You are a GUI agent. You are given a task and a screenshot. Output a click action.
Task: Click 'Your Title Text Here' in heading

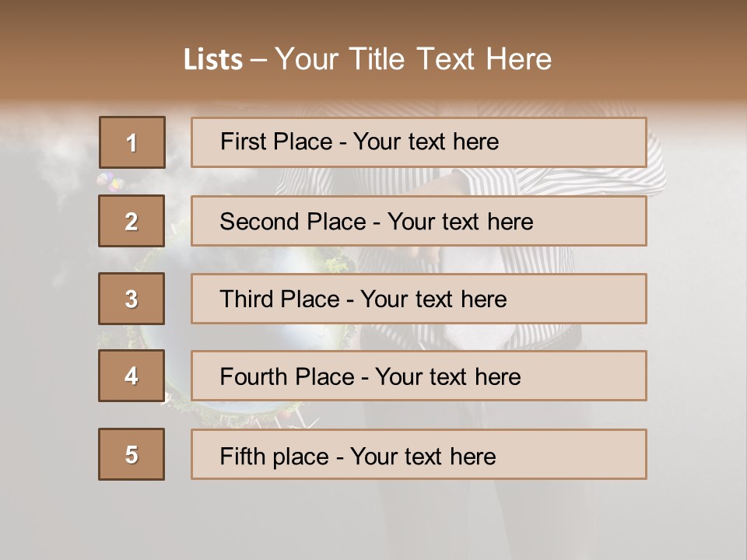click(x=413, y=59)
